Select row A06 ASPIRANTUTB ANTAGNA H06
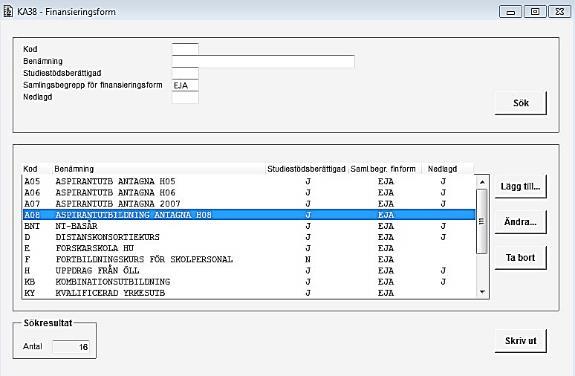This screenshot has width=575, height=376. pos(249,193)
